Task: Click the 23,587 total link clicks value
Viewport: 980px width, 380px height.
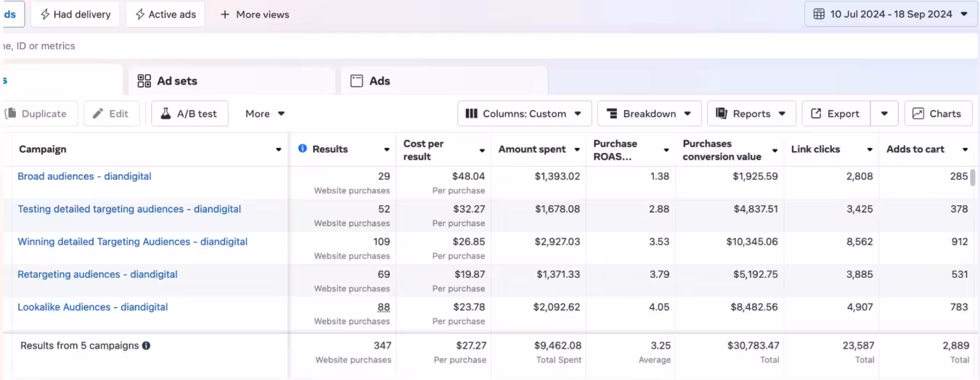Action: [x=857, y=346]
